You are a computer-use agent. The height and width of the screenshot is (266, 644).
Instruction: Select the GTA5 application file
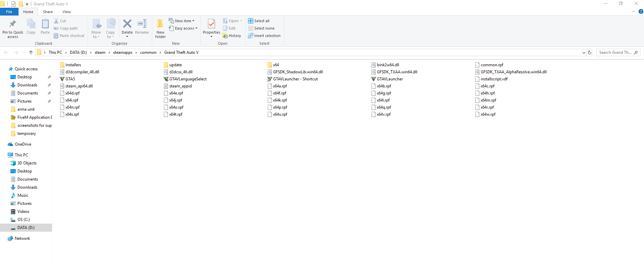tap(67, 79)
